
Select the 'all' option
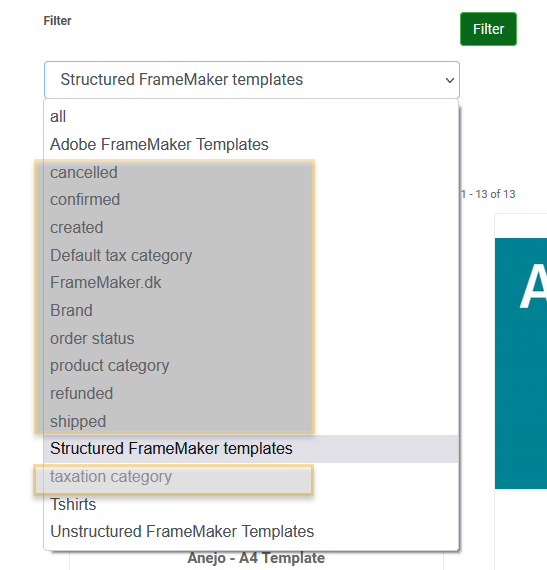[x=251, y=117]
